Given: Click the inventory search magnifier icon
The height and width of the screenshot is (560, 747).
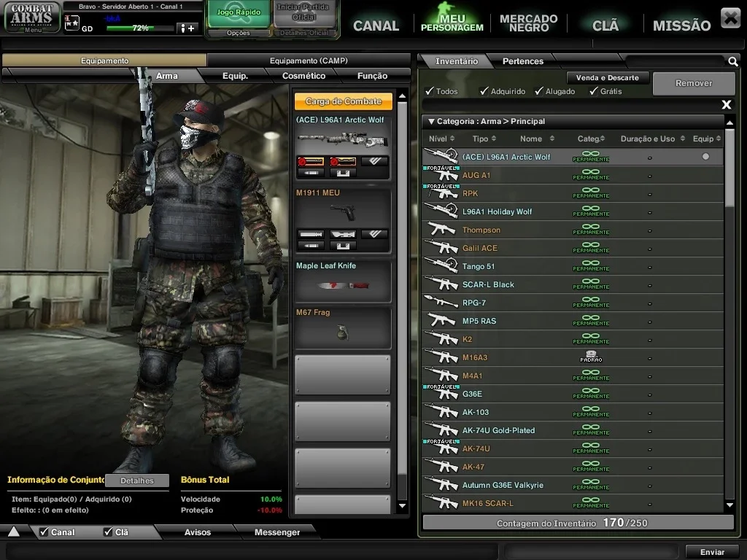Looking at the screenshot, I should point(732,61).
